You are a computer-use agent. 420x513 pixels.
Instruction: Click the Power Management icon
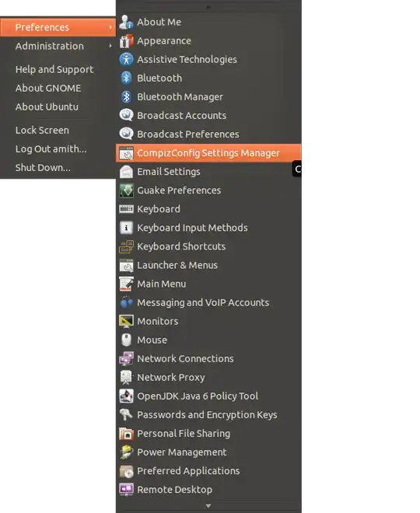[x=126, y=452]
